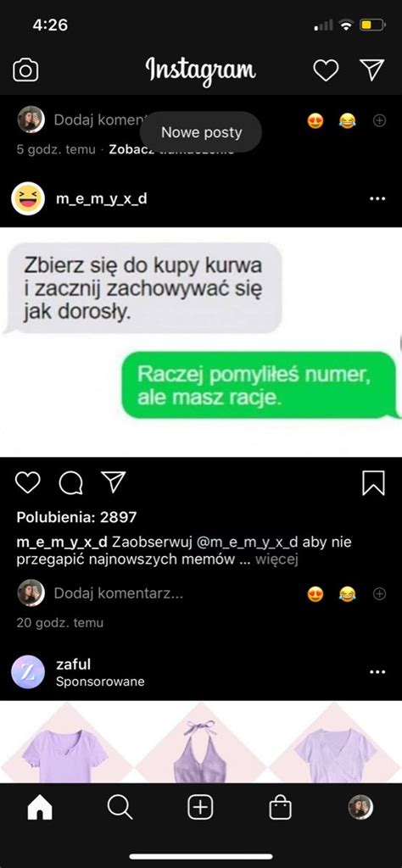Viewport: 402px width, 868px height.
Task: Like the m_e_m_y_x_d meme post
Action: (28, 482)
